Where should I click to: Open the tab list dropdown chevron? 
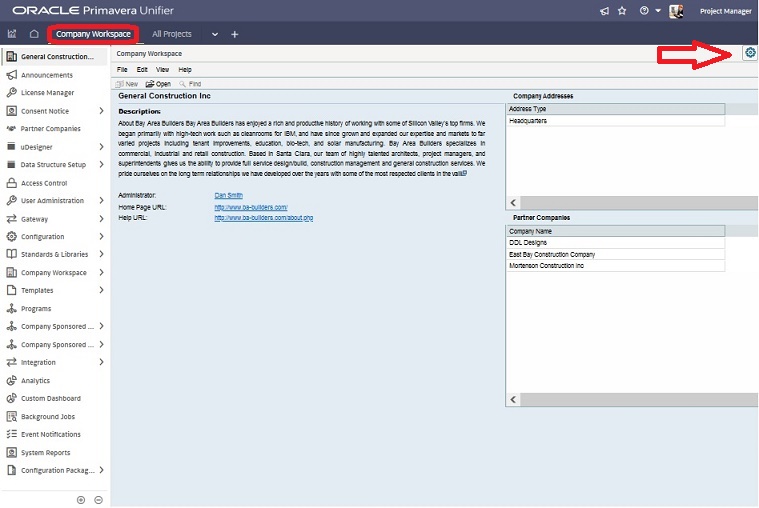[214, 34]
